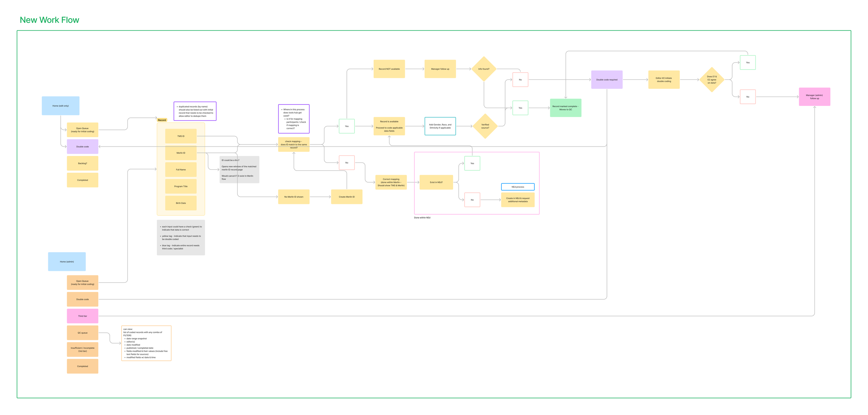Select the blue-outlined 'NEd process' label
Viewport: 868px width, 415px height.
(x=517, y=187)
